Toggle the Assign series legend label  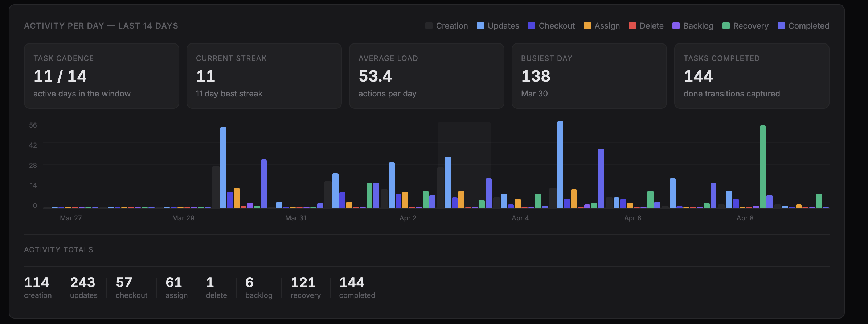tap(607, 26)
